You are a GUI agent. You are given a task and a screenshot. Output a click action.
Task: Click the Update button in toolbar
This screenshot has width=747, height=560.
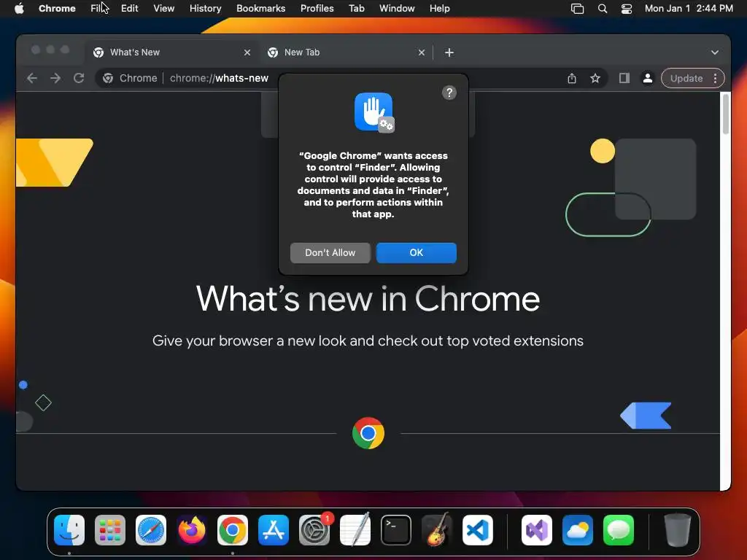coord(686,78)
